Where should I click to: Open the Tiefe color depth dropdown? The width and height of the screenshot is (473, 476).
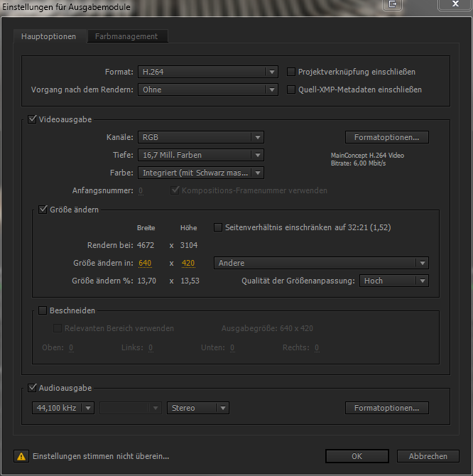click(201, 155)
